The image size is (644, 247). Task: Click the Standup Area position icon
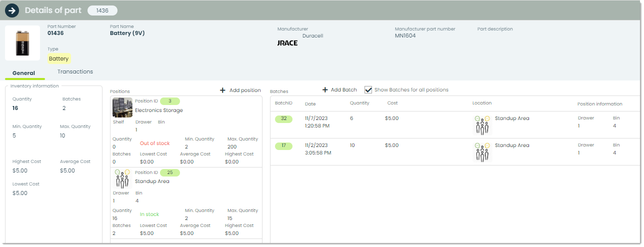click(x=122, y=179)
